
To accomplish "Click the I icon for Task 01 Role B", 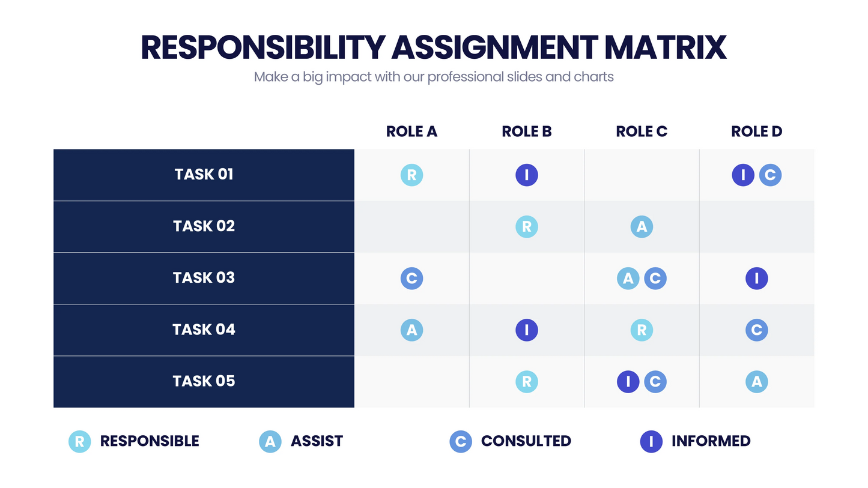I will 526,175.
